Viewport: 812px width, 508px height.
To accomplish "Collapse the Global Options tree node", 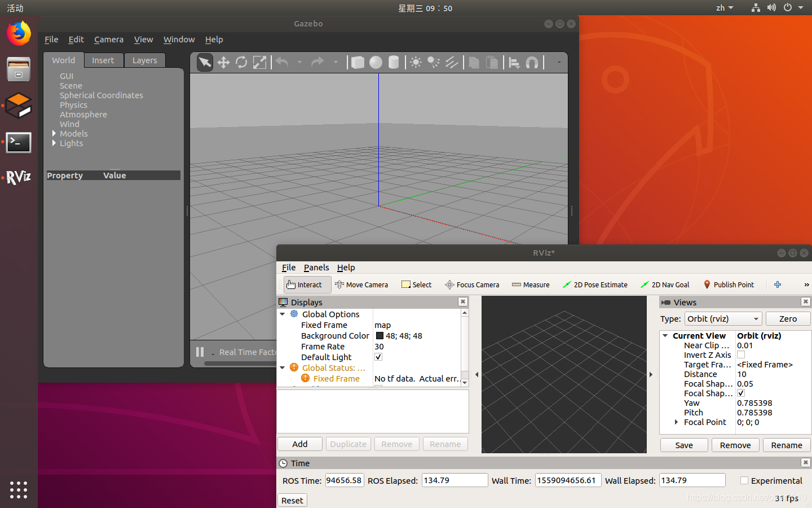I will 283,314.
